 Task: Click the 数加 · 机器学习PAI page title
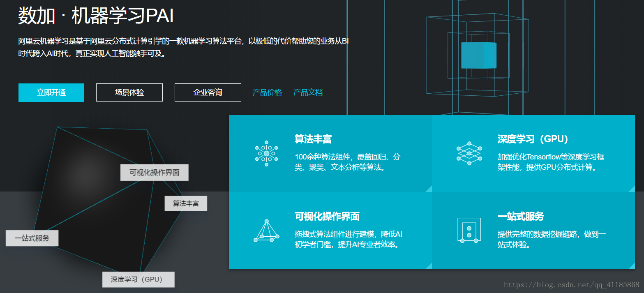pyautogui.click(x=96, y=16)
